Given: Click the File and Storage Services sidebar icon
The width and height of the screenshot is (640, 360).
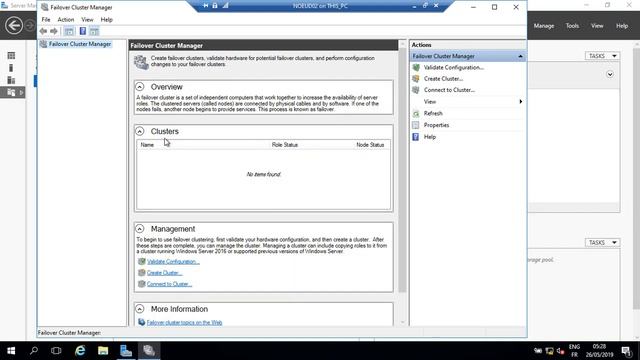Looking at the screenshot, I should (x=11, y=93).
